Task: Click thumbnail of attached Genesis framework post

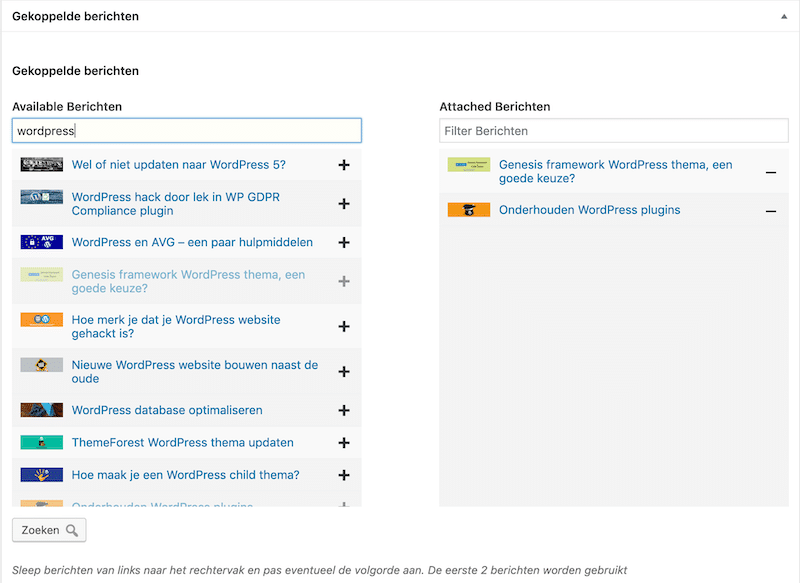Action: coord(469,164)
